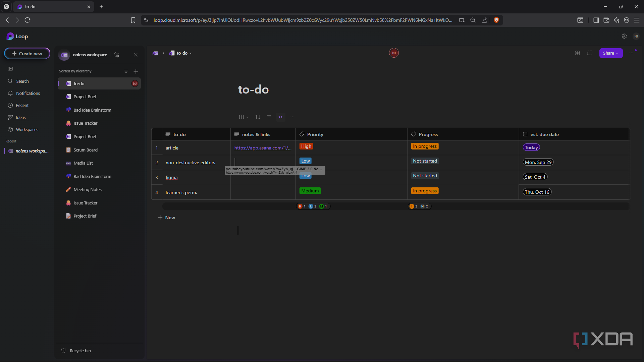Open the Scrum Board page
Screen dimensions: 644x362
[x=86, y=150]
